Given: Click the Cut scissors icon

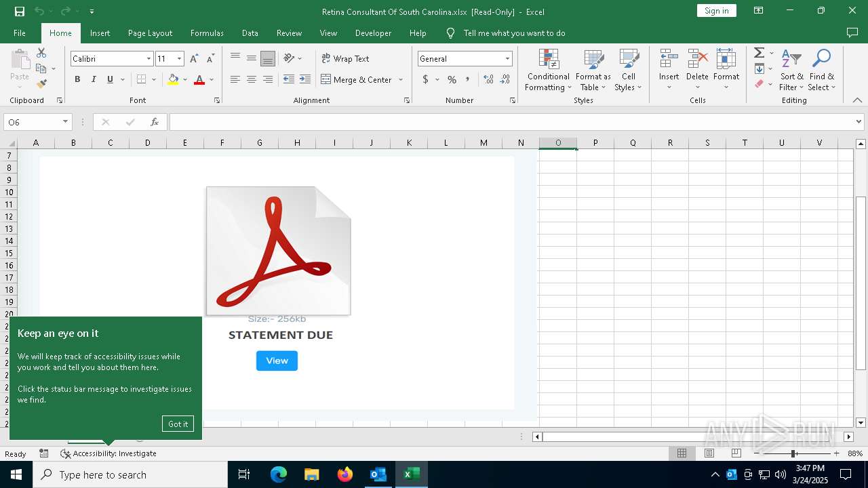Looking at the screenshot, I should (41, 53).
